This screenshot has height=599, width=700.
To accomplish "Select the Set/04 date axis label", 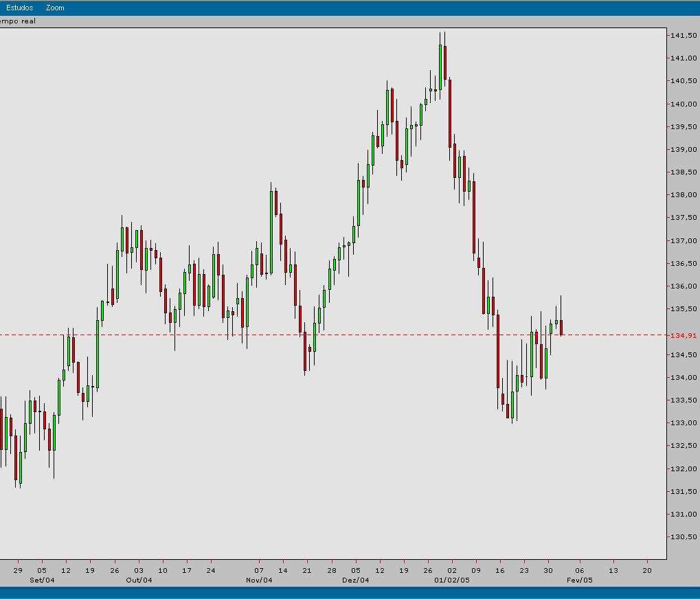I will tap(41, 579).
